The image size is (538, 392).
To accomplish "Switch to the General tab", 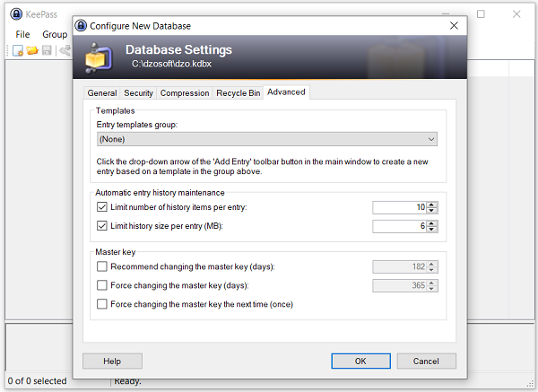I will tap(102, 93).
